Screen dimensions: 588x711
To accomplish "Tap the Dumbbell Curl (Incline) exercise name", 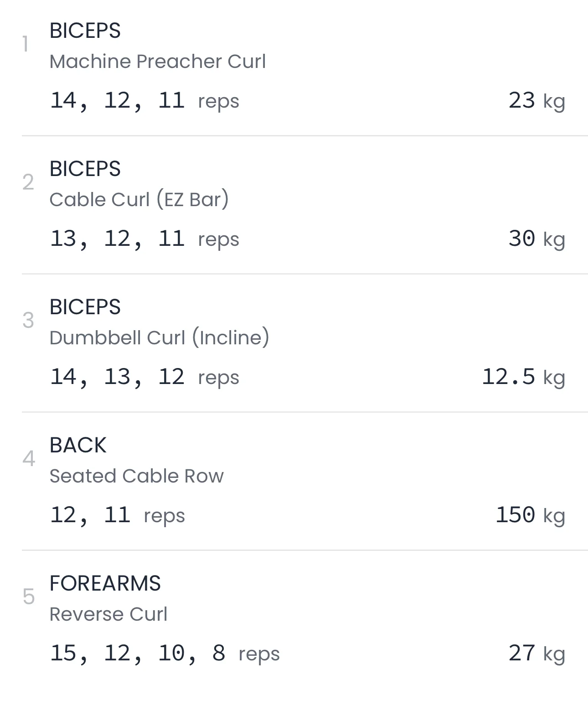I will click(159, 338).
